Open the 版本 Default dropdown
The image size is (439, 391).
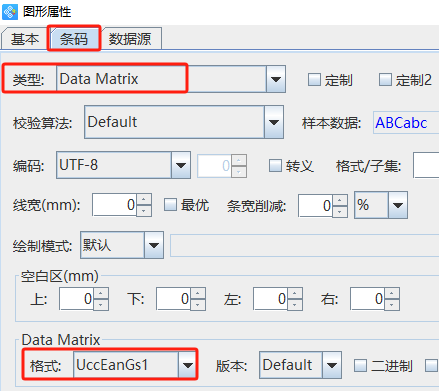(x=300, y=365)
